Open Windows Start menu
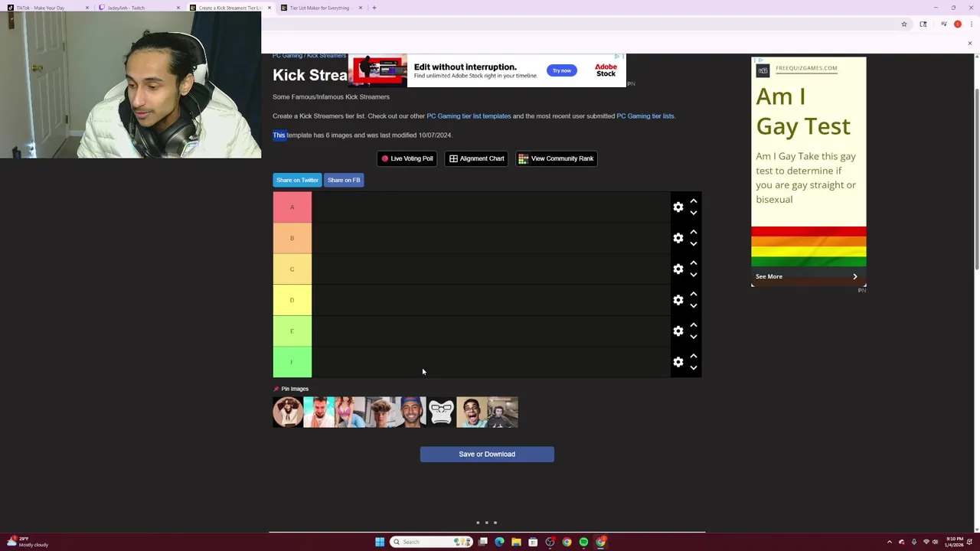 click(x=380, y=542)
